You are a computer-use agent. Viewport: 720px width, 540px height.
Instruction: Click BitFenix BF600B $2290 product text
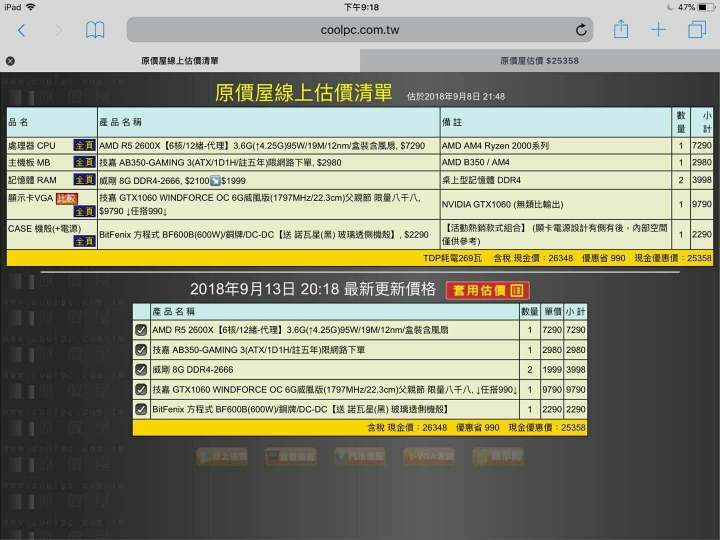[x=264, y=235]
